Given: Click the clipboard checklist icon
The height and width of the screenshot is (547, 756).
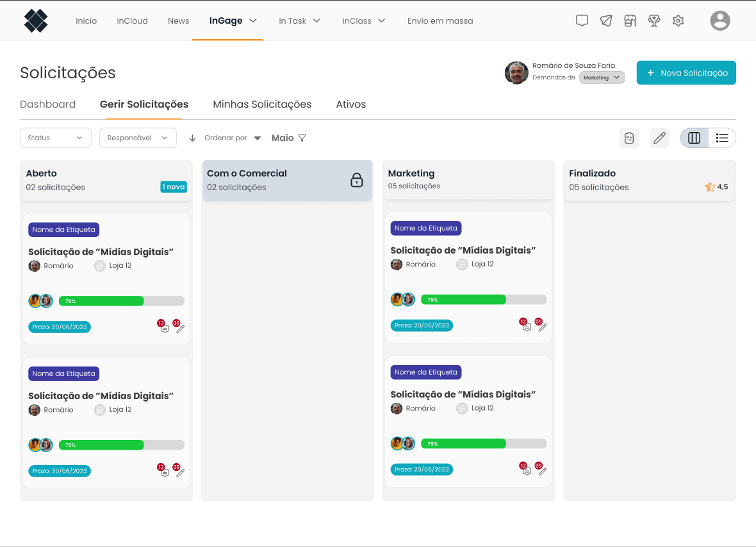Looking at the screenshot, I should point(629,138).
